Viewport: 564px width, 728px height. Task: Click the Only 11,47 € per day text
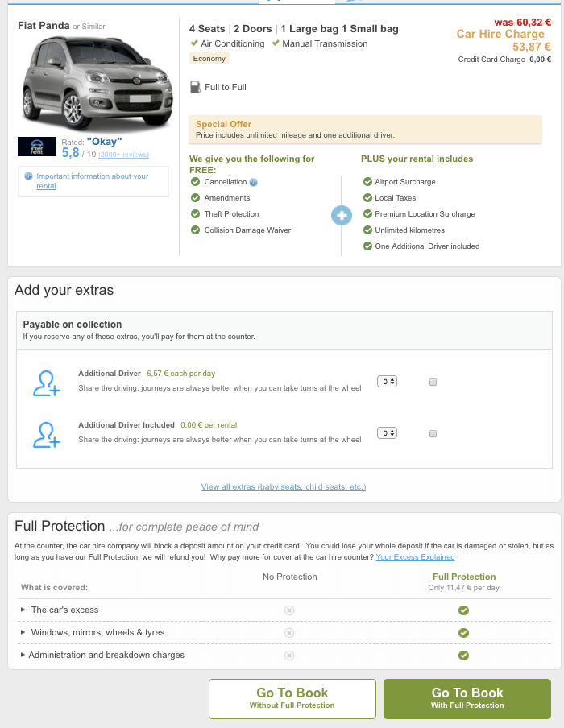click(463, 588)
